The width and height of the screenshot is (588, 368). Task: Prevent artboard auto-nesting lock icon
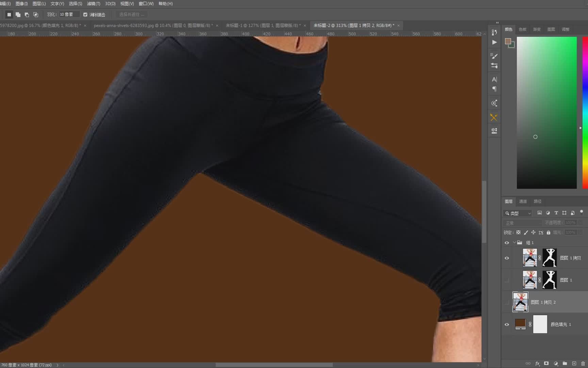(541, 232)
